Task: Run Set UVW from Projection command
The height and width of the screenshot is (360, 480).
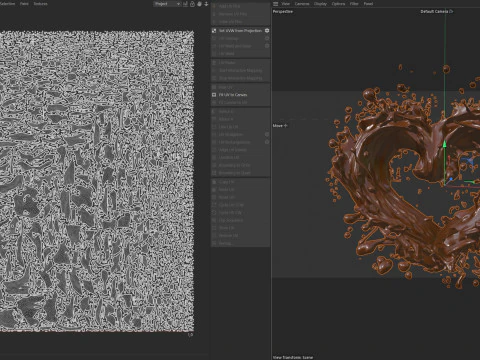Action: pos(240,31)
